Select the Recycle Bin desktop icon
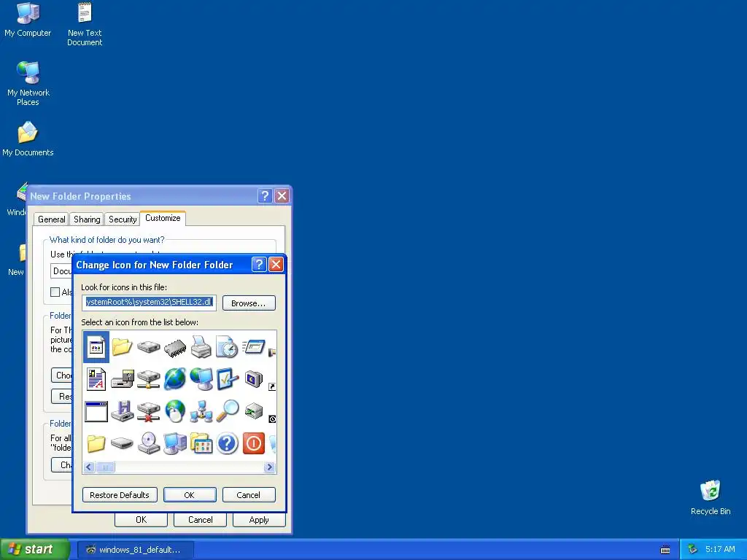 tap(711, 497)
